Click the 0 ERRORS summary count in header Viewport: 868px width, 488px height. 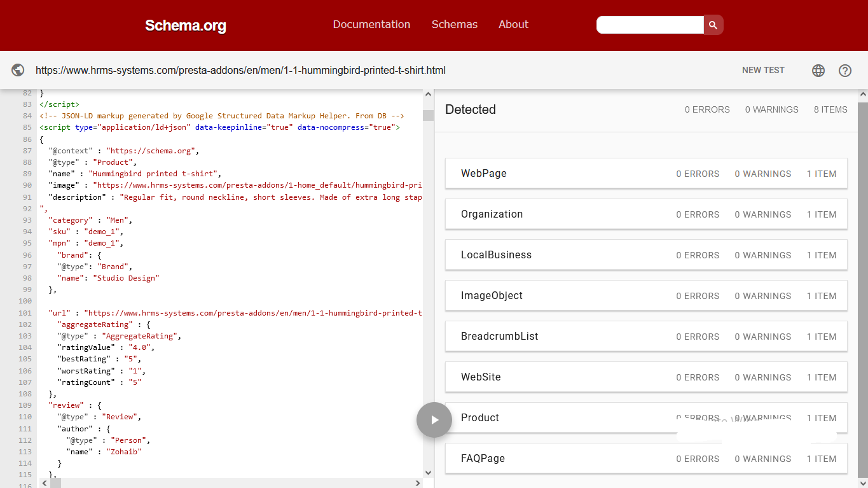pyautogui.click(x=707, y=109)
